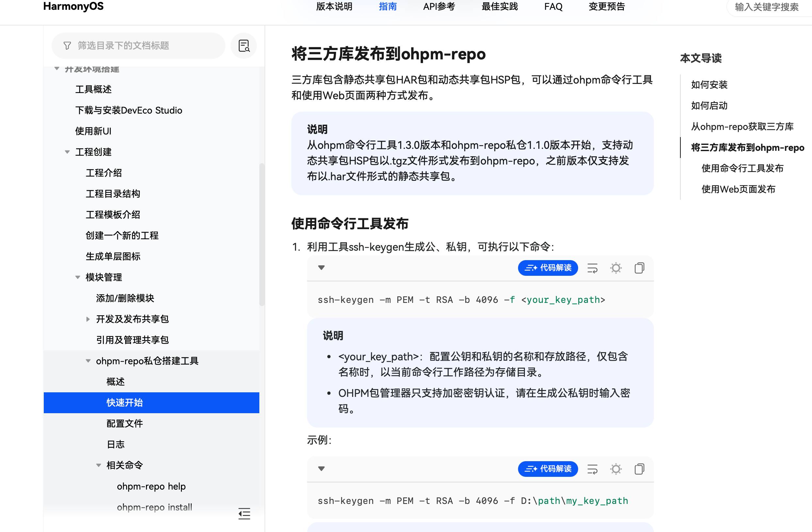
Task: Expand the 开发及发布共享包 tree node
Action: pyautogui.click(x=88, y=319)
